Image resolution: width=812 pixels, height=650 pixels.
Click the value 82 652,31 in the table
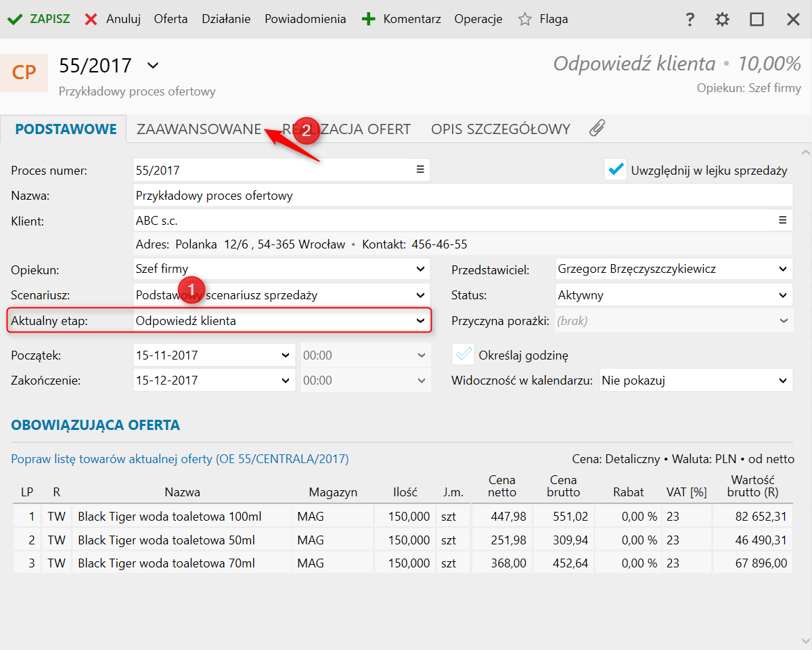pyautogui.click(x=761, y=517)
